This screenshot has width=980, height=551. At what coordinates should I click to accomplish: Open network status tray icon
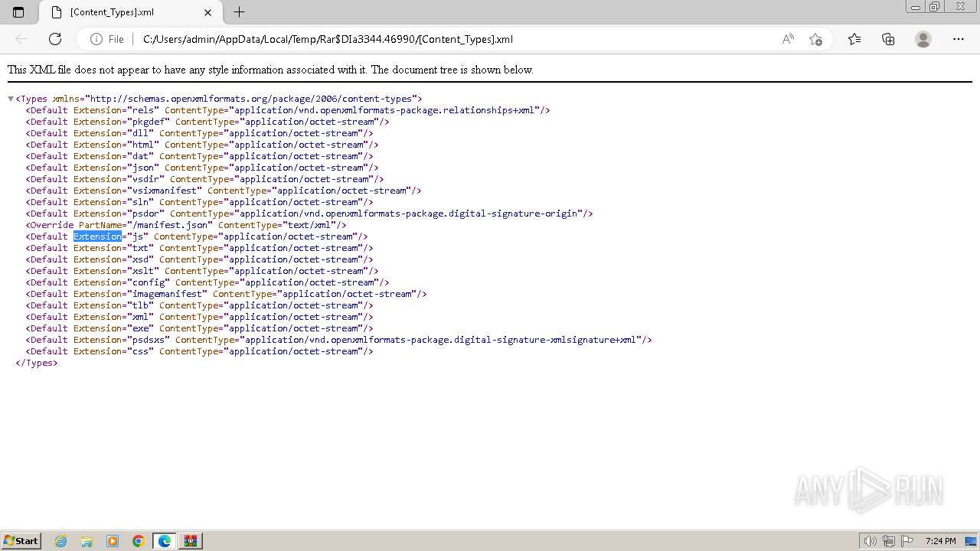tap(888, 541)
